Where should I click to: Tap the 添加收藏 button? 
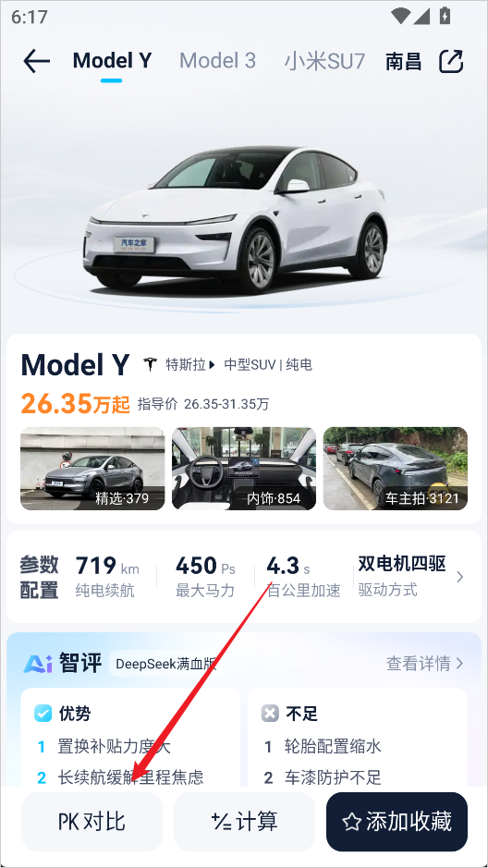pos(396,822)
